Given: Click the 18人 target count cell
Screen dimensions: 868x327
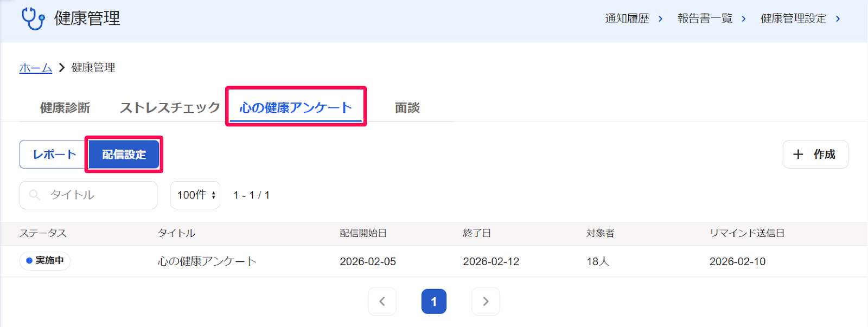Looking at the screenshot, I should (598, 261).
